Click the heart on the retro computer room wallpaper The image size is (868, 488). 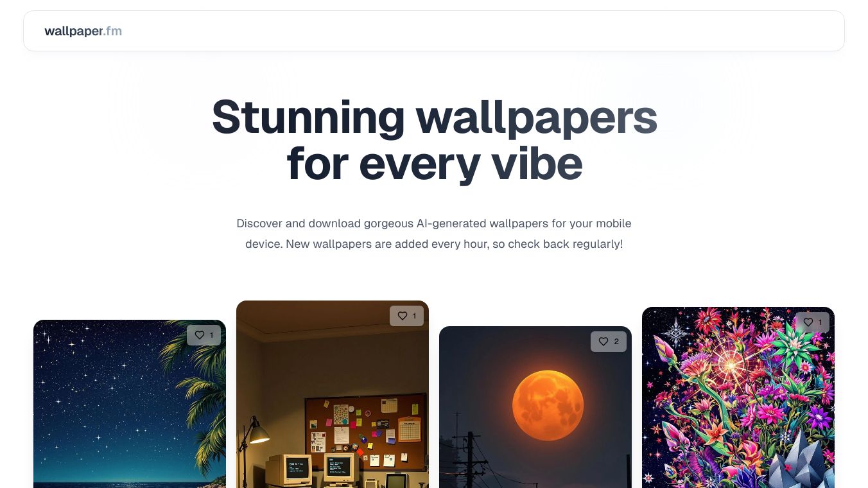click(406, 316)
